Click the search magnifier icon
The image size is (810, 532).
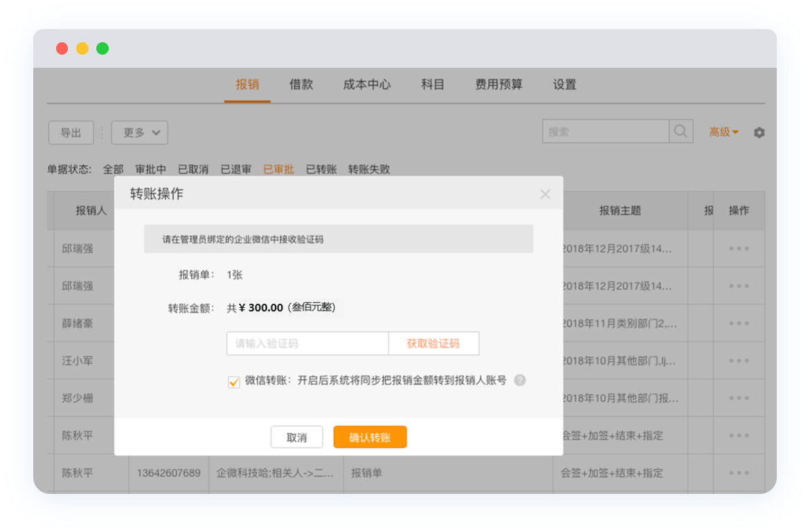(681, 131)
